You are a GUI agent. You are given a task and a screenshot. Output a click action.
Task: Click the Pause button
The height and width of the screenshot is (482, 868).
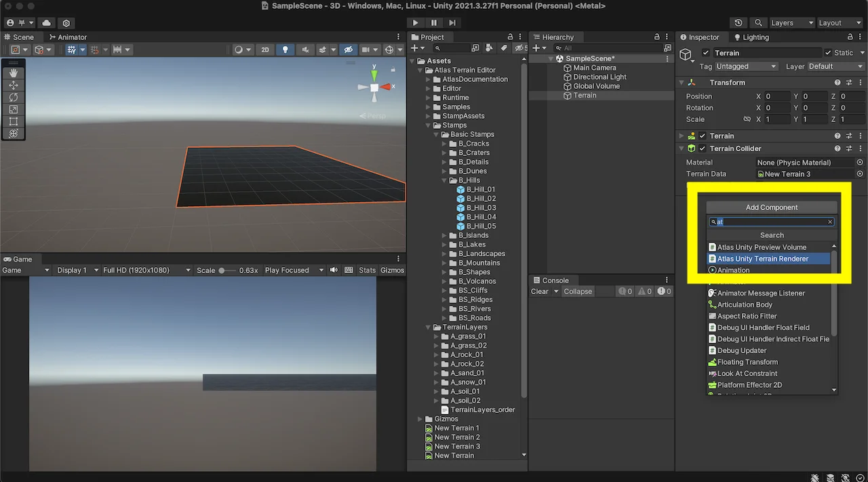(434, 23)
